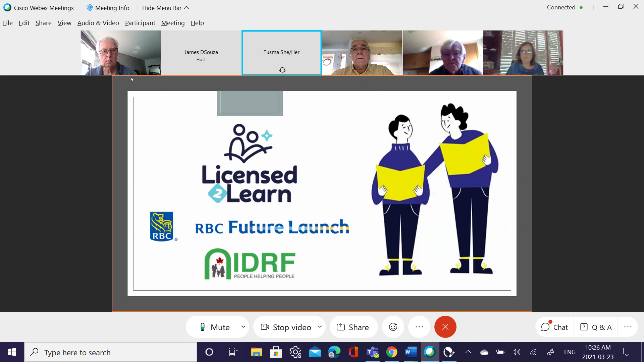Screen dimensions: 644x362
Task: Click the Share content button
Action: 353,327
